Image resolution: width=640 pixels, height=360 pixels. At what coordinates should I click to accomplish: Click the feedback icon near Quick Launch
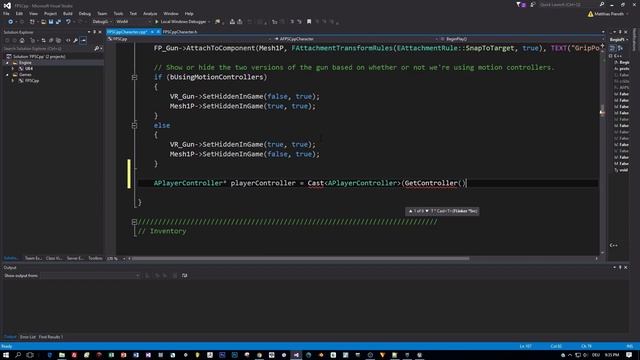533,5
